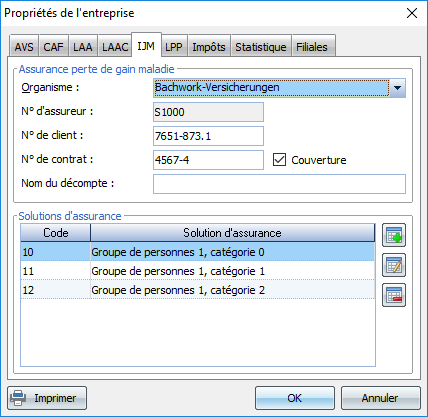The height and width of the screenshot is (417, 428).
Task: Click the N° de client field
Action: coord(208,136)
